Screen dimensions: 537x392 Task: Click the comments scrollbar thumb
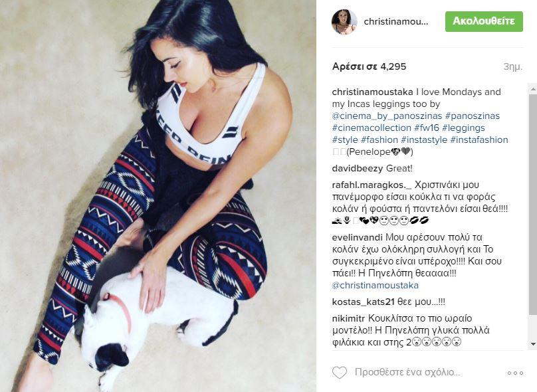[x=533, y=204]
